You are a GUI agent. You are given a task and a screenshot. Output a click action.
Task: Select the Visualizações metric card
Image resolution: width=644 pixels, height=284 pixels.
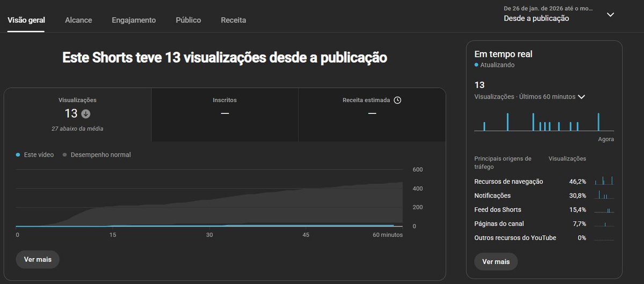(78, 115)
